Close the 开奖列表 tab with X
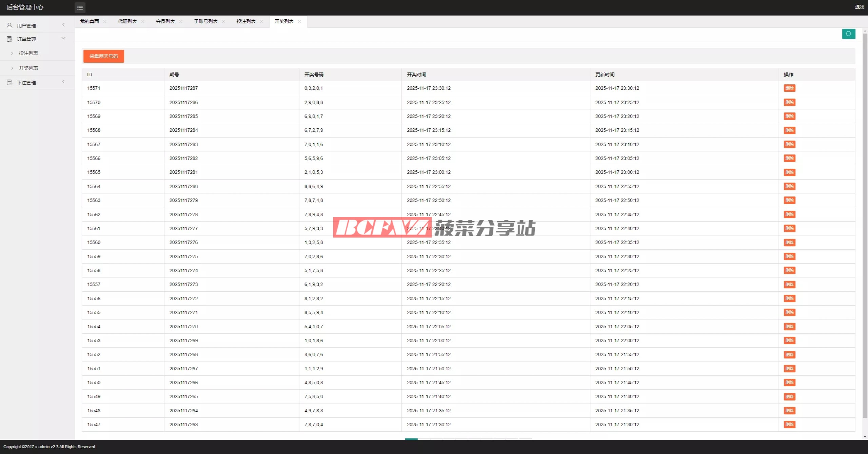 [x=299, y=21]
